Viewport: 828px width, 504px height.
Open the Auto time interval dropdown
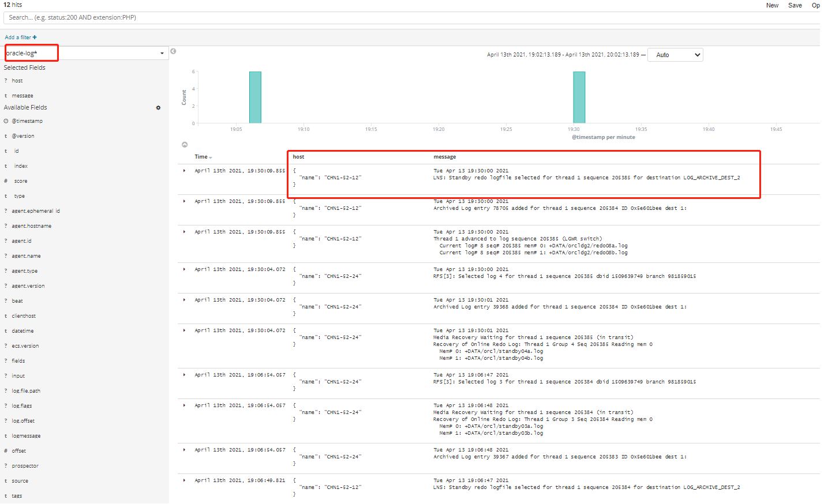click(675, 54)
